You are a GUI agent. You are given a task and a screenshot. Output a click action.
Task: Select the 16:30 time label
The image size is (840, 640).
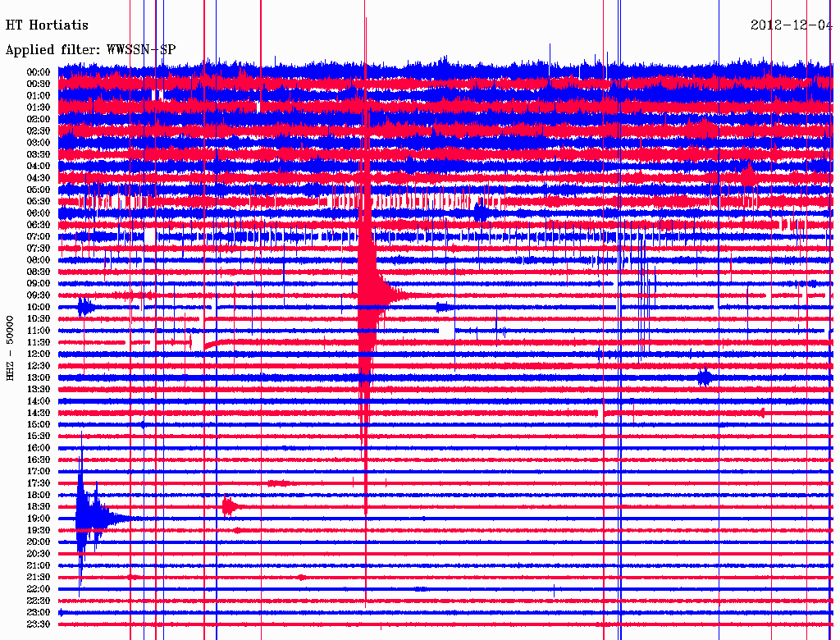[x=39, y=460]
